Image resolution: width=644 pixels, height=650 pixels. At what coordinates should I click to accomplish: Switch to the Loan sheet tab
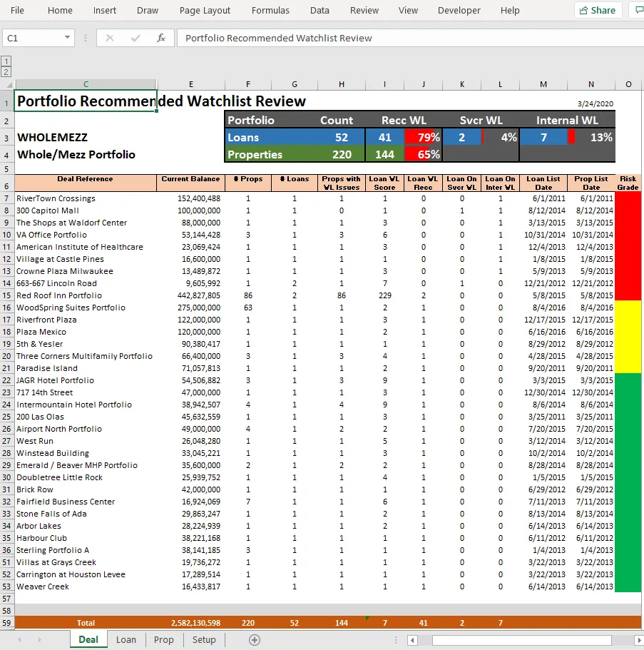(126, 639)
